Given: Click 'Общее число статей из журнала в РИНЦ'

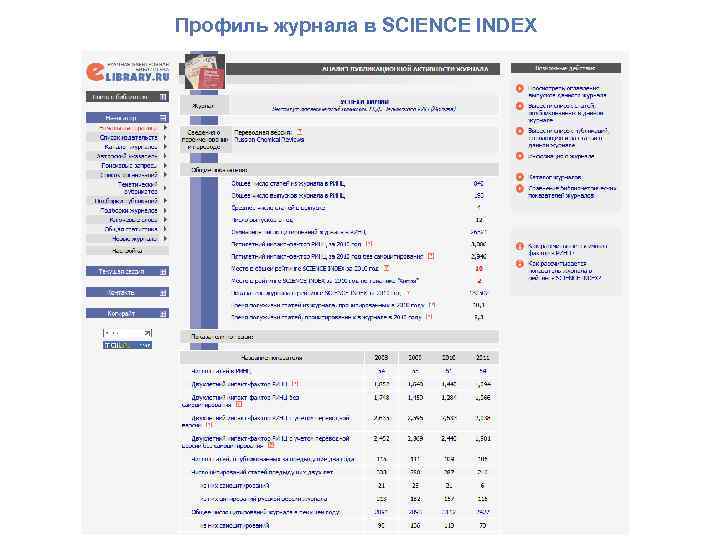Looking at the screenshot, I should 288,184.
